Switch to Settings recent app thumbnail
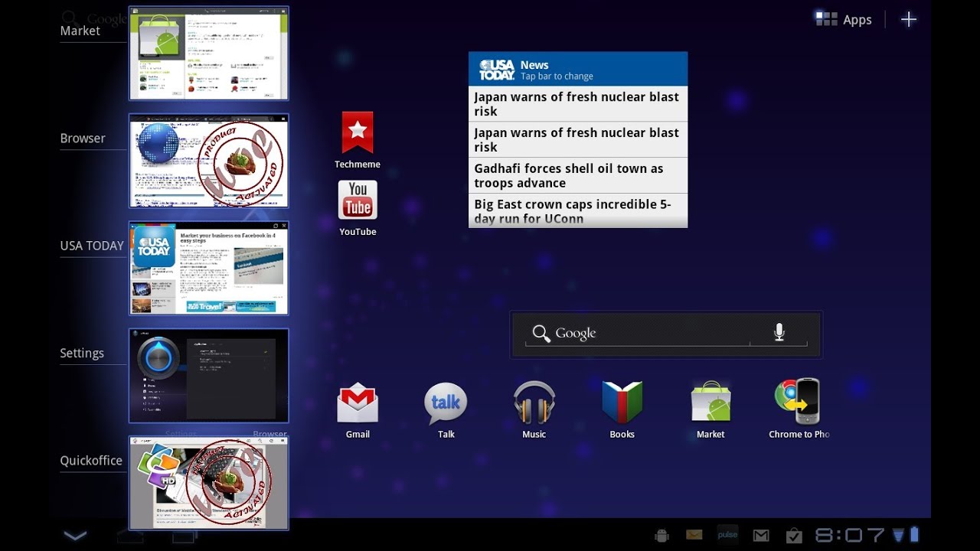The height and width of the screenshot is (551, 980). coord(209,376)
